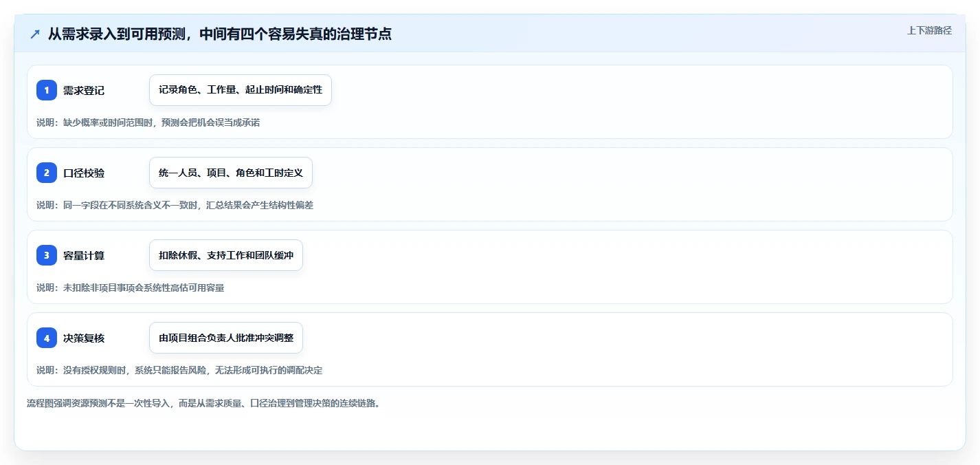Click the arrow icon beside the title
980x465 pixels.
pyautogui.click(x=35, y=34)
